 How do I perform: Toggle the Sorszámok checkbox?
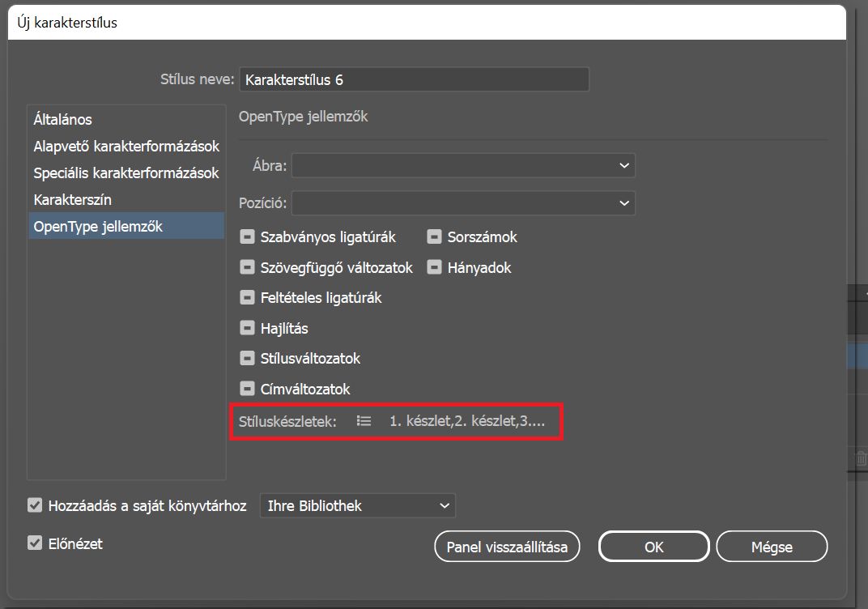[x=434, y=237]
